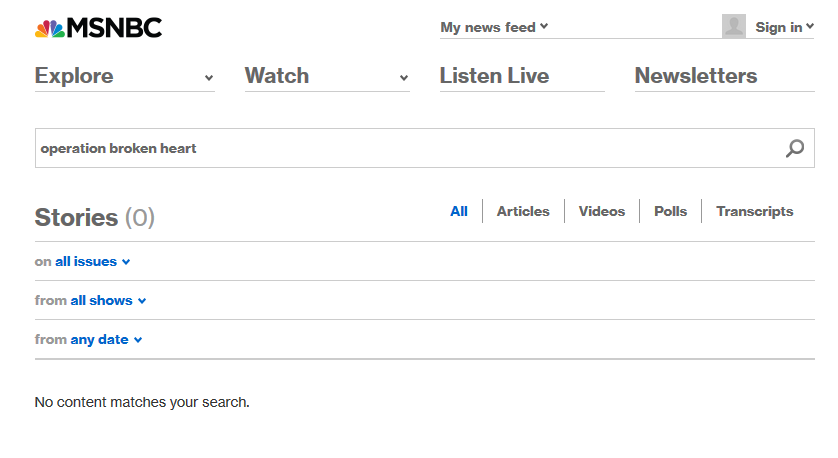Image resolution: width=838 pixels, height=458 pixels.
Task: Open the Sign in dropdown
Action: [x=784, y=27]
